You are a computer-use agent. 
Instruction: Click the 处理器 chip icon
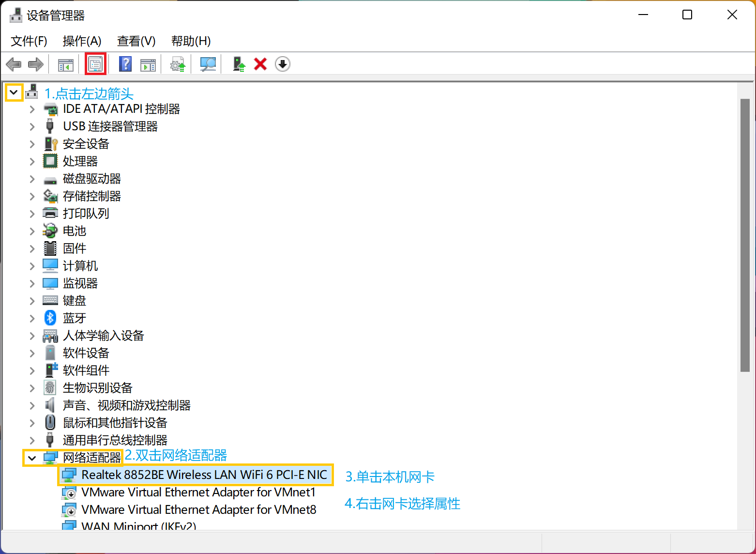pos(50,161)
